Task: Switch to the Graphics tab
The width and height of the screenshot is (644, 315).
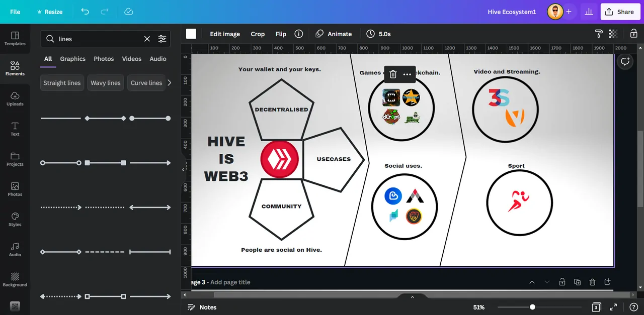Action: [73, 59]
